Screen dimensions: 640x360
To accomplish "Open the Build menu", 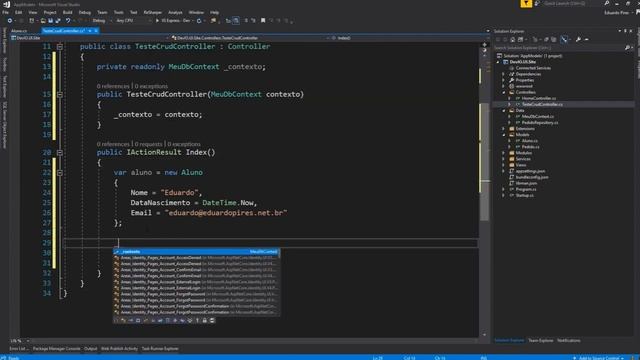I will (x=67, y=13).
